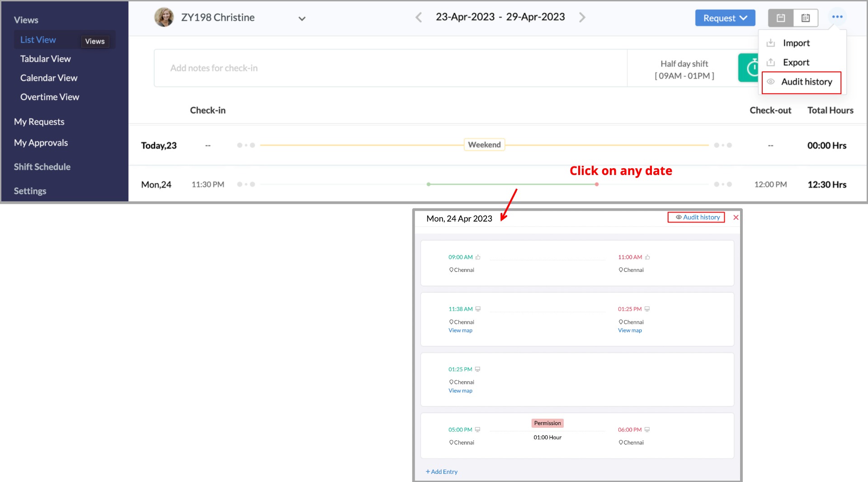Click the green check-in marker on Mon,24 timeline
This screenshot has height=482, width=868.
tap(429, 184)
